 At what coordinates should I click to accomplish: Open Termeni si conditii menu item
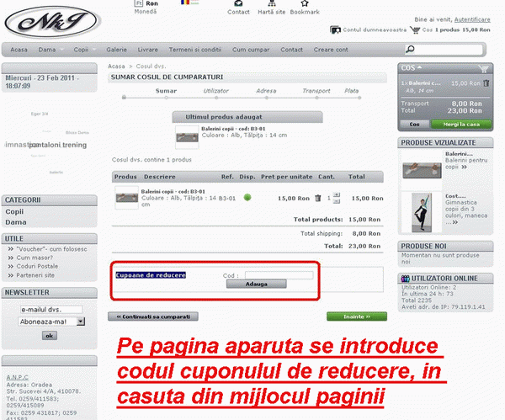pos(195,50)
